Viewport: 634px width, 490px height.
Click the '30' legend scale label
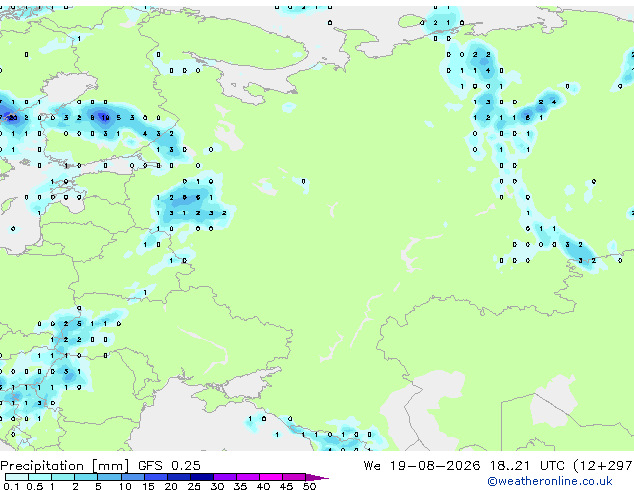point(218,486)
